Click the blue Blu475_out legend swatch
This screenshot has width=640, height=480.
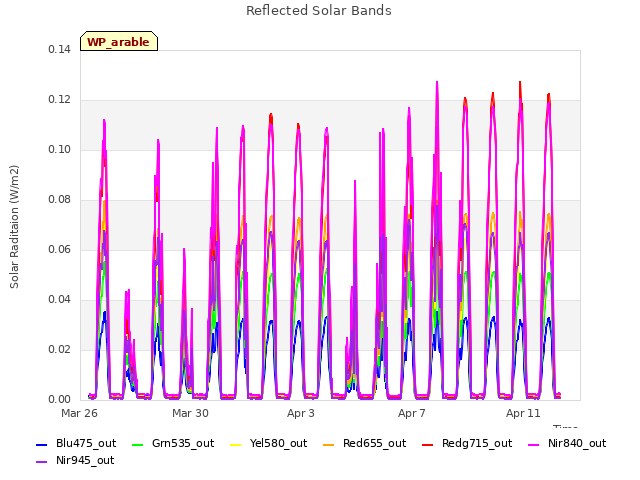[x=42, y=445]
